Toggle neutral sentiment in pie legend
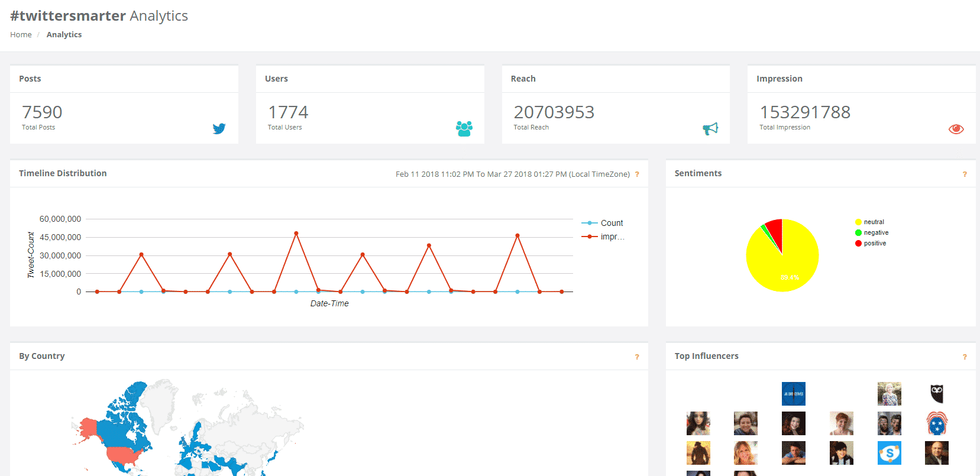The width and height of the screenshot is (980, 476). coord(869,222)
